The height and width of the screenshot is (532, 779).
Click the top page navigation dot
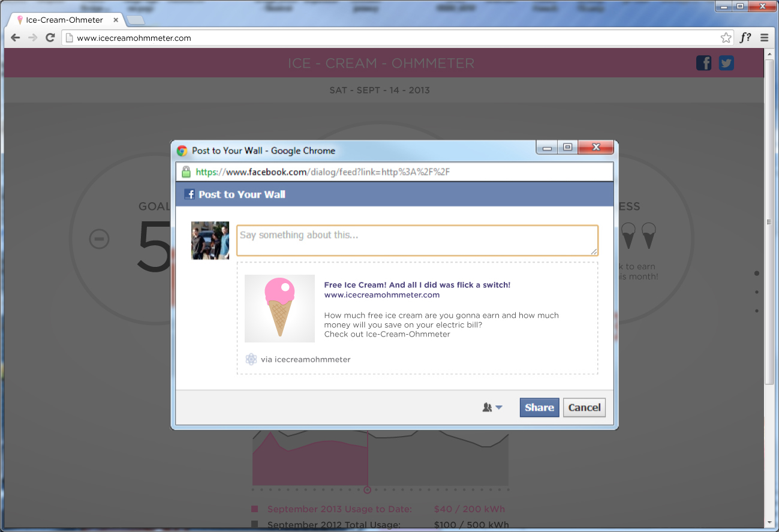[x=757, y=273]
